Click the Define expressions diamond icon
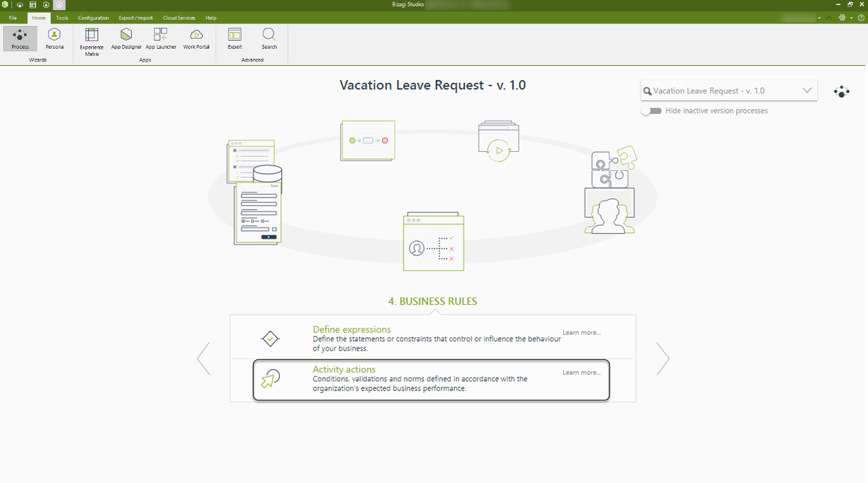Image resolution: width=868 pixels, height=483 pixels. coord(271,339)
